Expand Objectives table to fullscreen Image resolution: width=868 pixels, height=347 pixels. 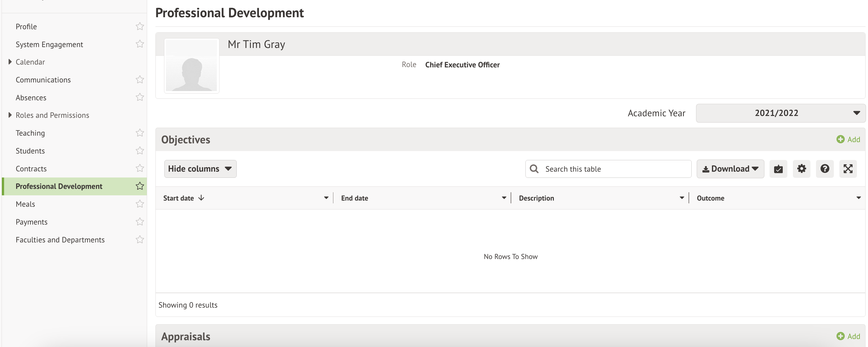coord(848,169)
